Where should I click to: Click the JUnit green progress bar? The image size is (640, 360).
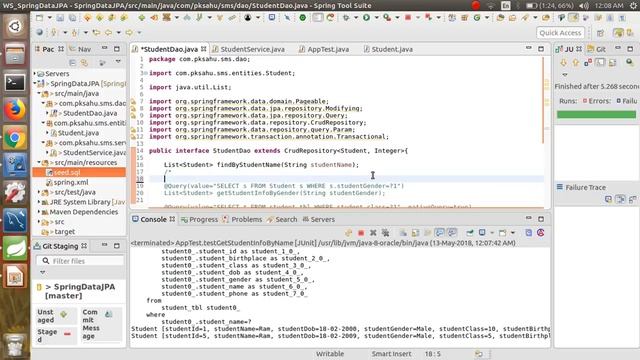(x=596, y=114)
